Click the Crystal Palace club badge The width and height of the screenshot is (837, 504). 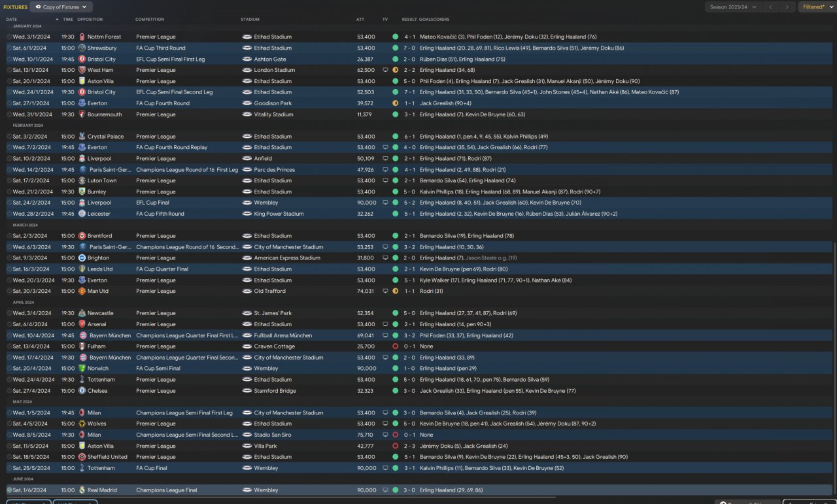click(x=82, y=137)
